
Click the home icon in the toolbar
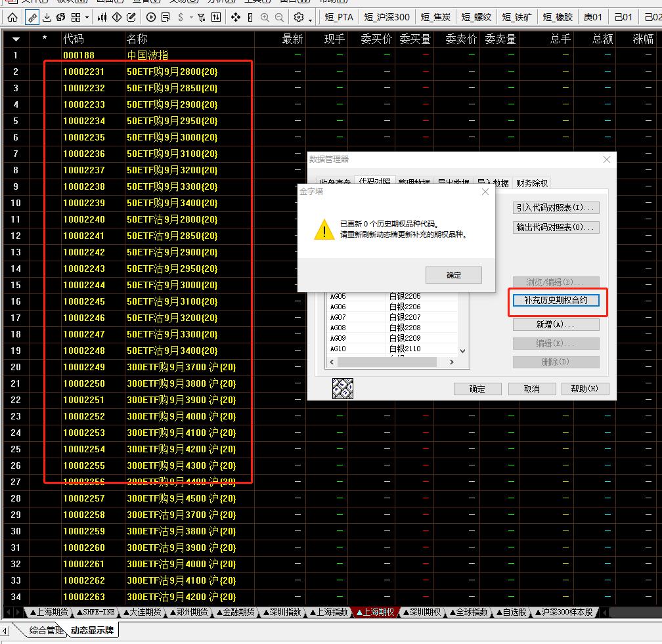(x=12, y=17)
